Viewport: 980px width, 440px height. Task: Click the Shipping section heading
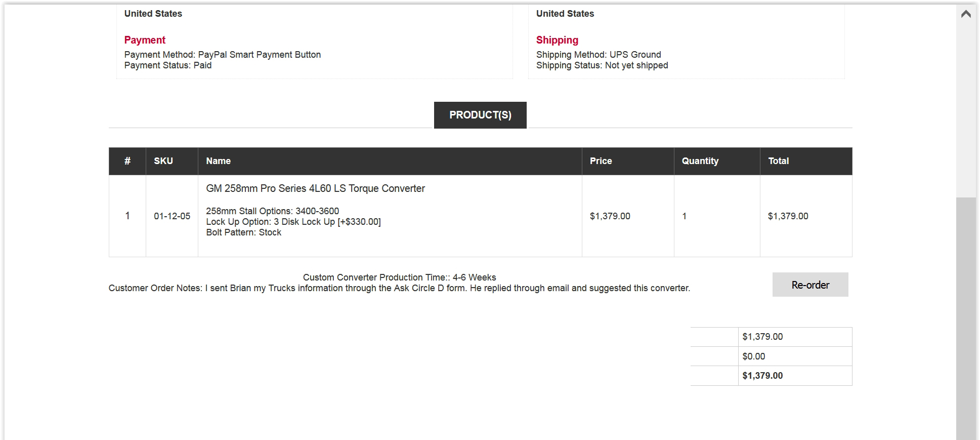click(x=557, y=40)
